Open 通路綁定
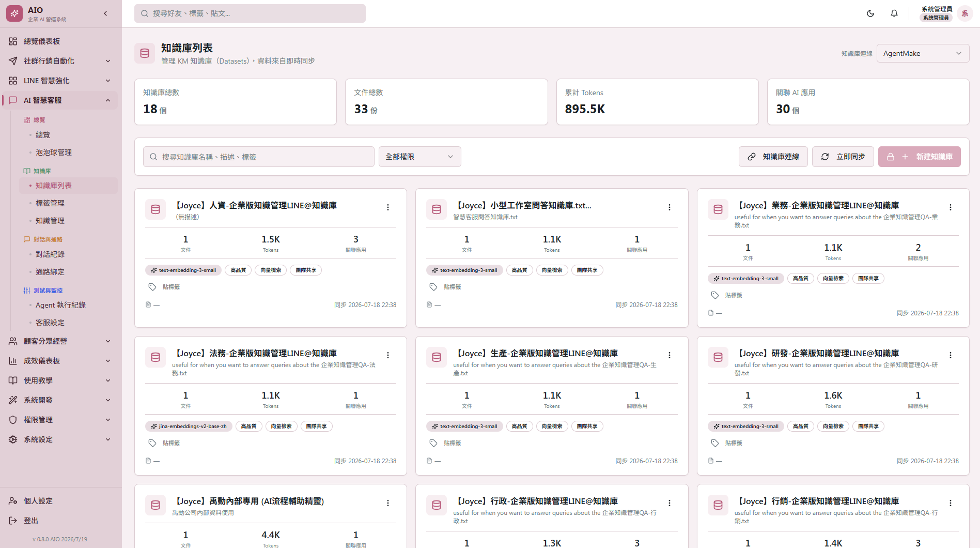The width and height of the screenshot is (980, 548). point(69,272)
